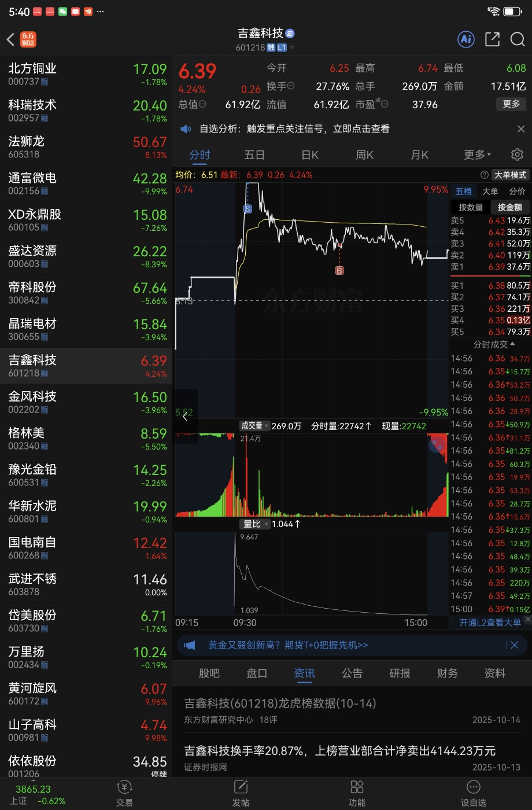Show more quote details via 更多 button
Screen dimensions: 532x810
pyautogui.click(x=511, y=104)
